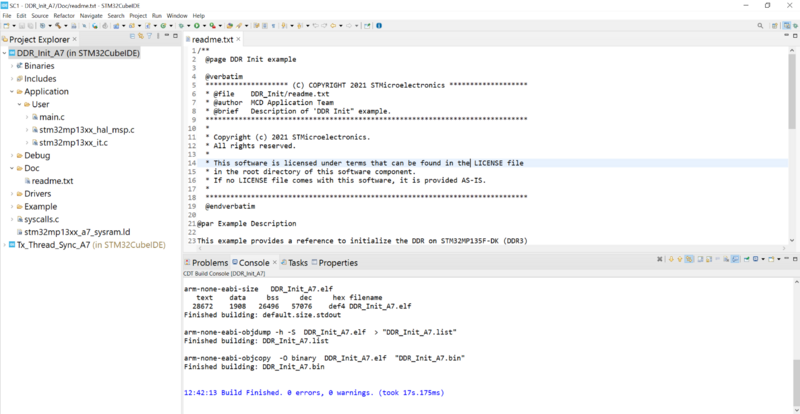The width and height of the screenshot is (800, 414).
Task: Click the green Debug bug toolbar icon
Action: [x=181, y=26]
